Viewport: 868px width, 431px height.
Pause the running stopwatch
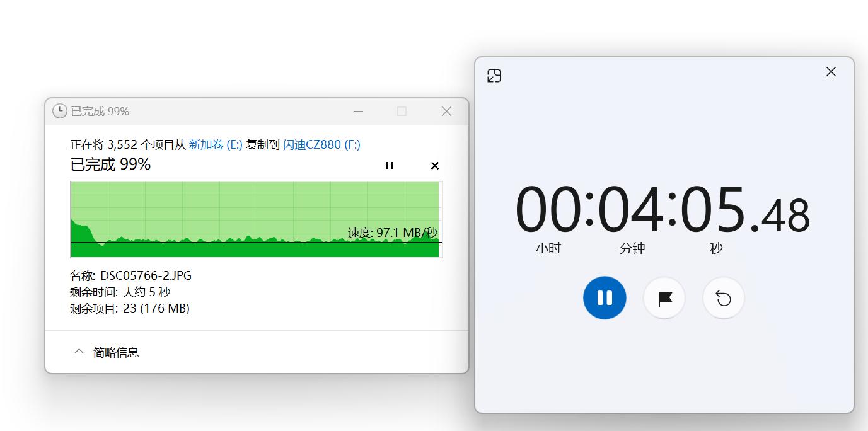coord(605,297)
